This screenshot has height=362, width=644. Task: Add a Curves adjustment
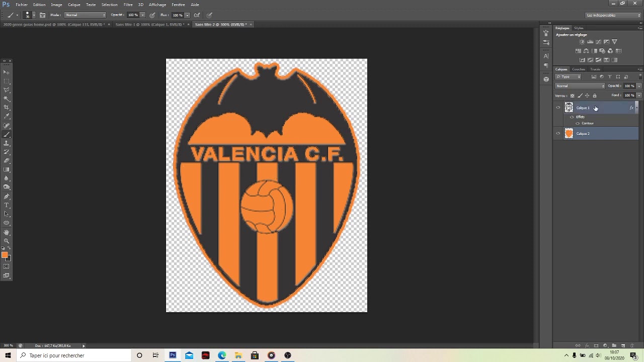[598, 42]
